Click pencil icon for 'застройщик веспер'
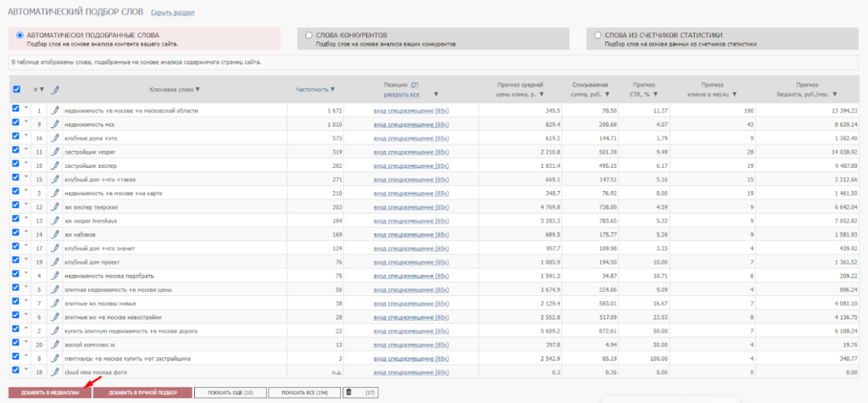Image resolution: width=868 pixels, height=403 pixels. click(x=55, y=165)
